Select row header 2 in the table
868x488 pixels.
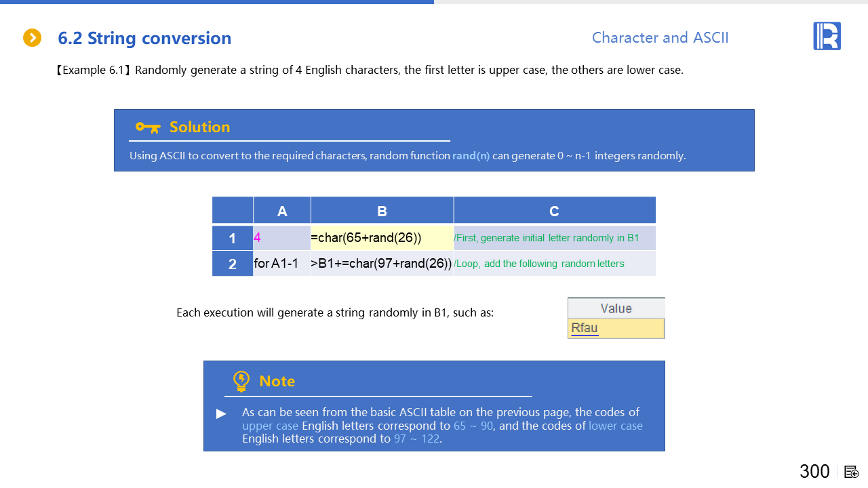pos(232,264)
